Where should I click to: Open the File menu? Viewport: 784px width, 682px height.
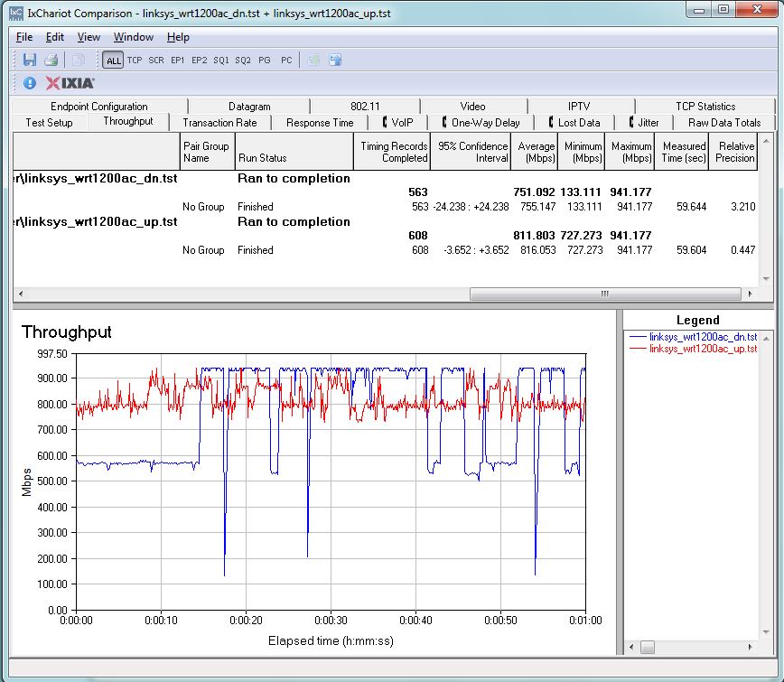pos(24,37)
